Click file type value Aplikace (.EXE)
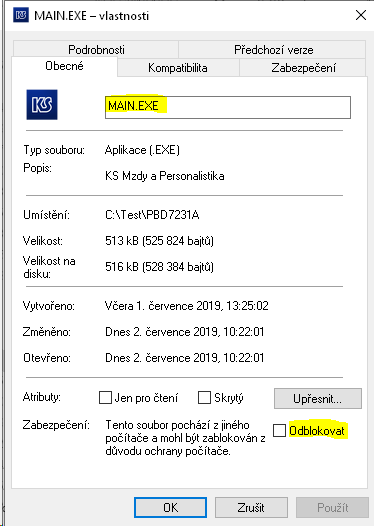The width and height of the screenshot is (374, 526). (x=142, y=150)
